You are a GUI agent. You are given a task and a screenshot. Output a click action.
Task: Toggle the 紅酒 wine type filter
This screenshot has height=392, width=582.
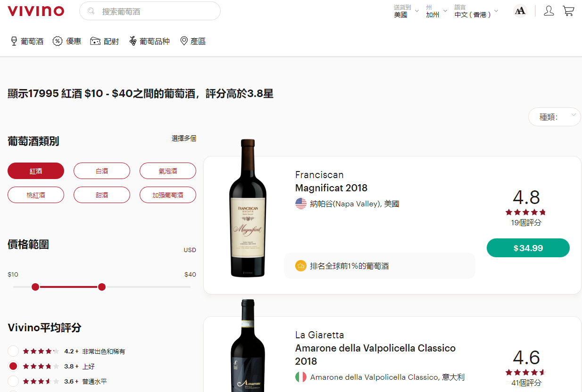click(x=36, y=171)
